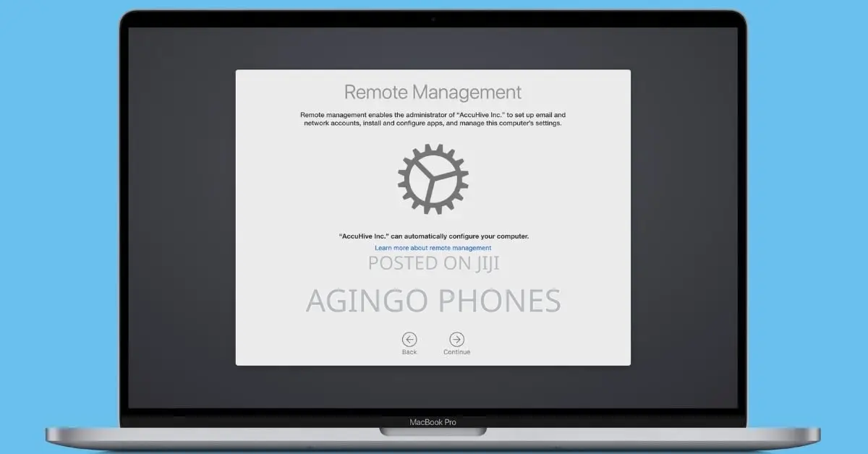Screen dimensions: 868x454
Task: Click the Back arrow icon
Action: tap(409, 339)
